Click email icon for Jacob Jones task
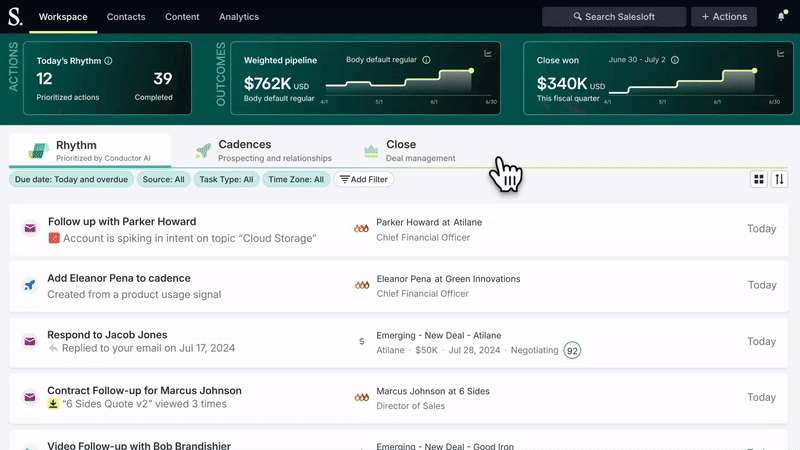Screen dimensions: 800x450 [x=30, y=341]
